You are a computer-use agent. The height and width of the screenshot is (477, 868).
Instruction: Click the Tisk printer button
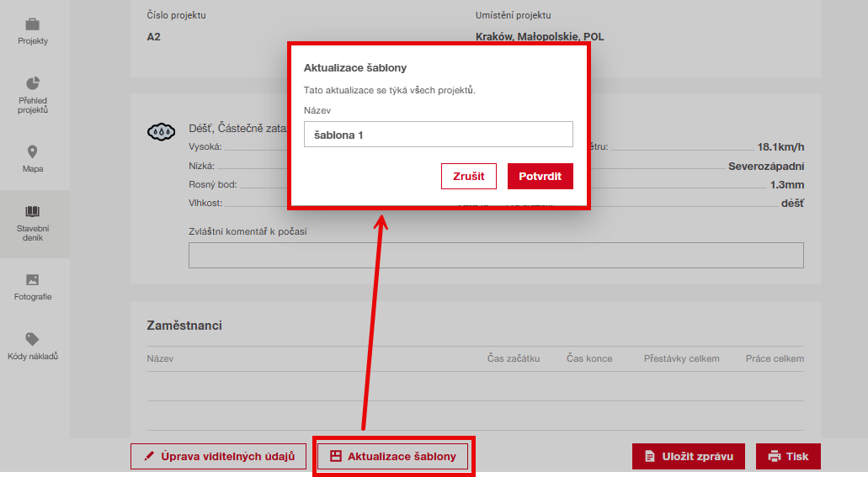788,456
